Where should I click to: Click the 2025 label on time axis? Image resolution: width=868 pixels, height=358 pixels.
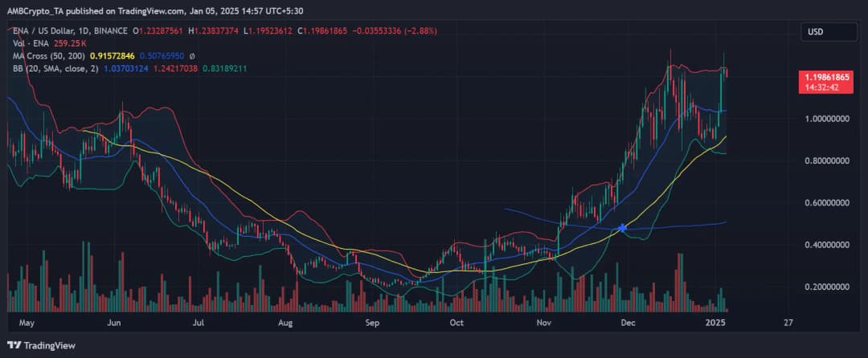(x=715, y=323)
